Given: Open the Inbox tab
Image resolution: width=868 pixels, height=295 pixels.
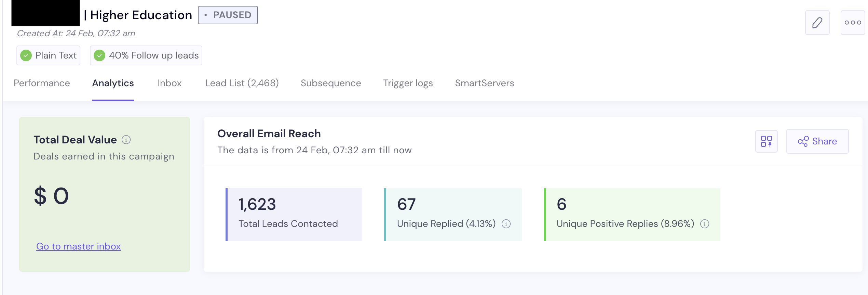Looking at the screenshot, I should point(169,83).
